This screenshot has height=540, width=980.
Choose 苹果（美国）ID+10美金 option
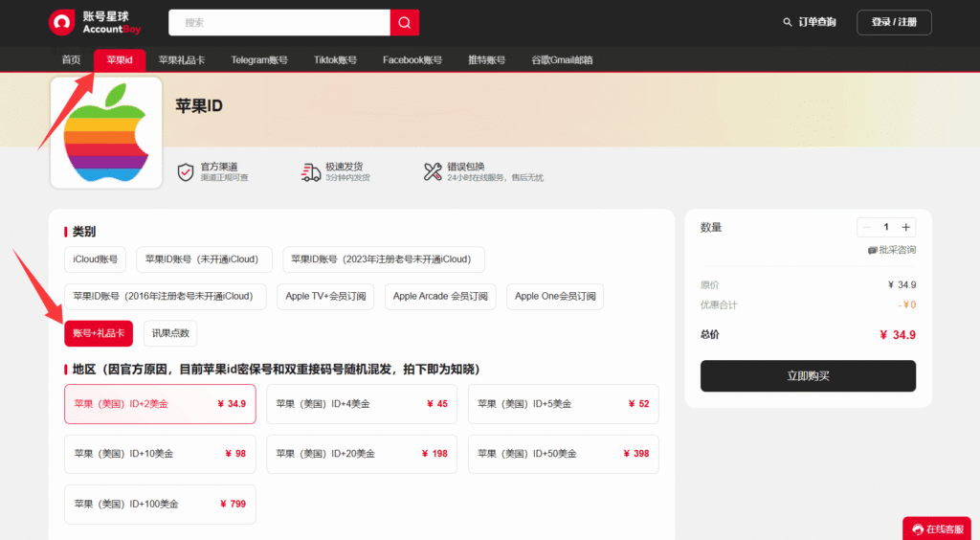point(160,454)
